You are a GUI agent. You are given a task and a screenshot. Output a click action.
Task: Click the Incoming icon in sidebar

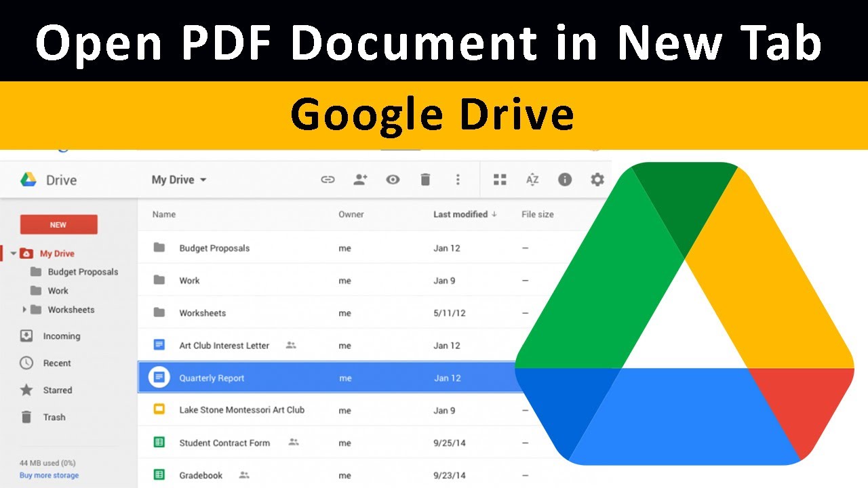(x=26, y=336)
